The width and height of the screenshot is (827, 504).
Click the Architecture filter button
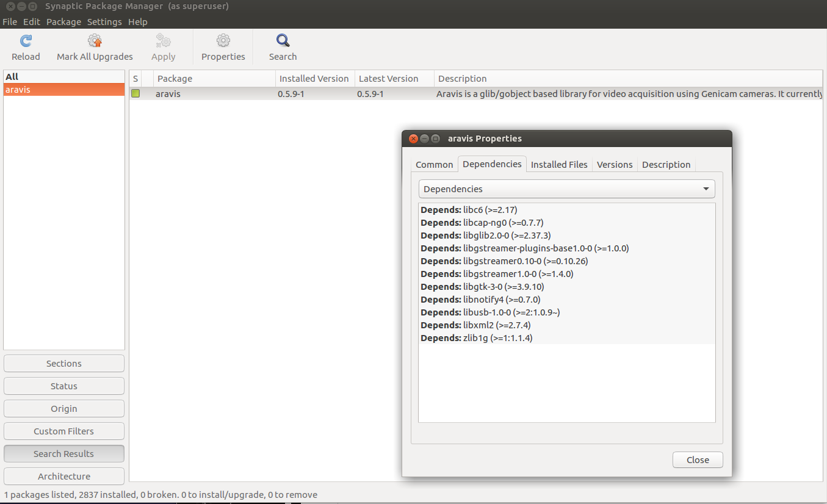[x=64, y=477]
